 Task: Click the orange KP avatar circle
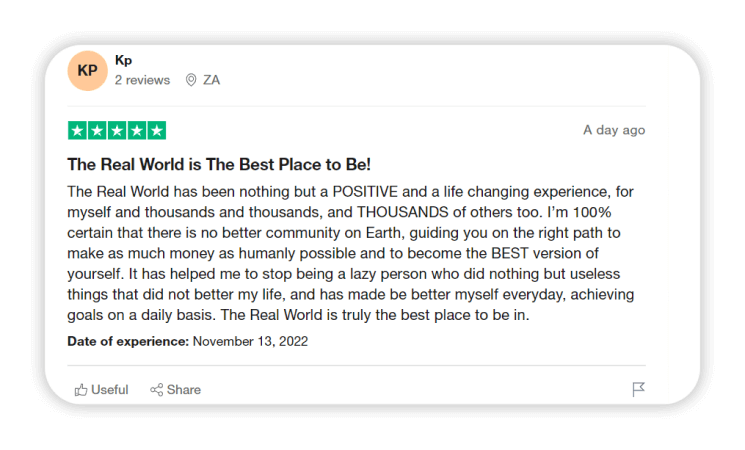tap(87, 70)
